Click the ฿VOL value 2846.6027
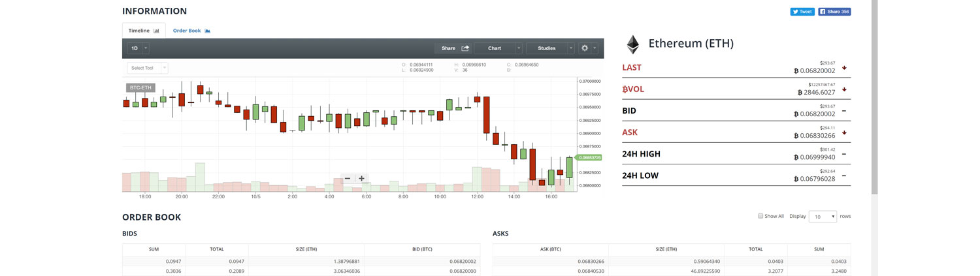The height and width of the screenshot is (276, 980). tap(819, 93)
